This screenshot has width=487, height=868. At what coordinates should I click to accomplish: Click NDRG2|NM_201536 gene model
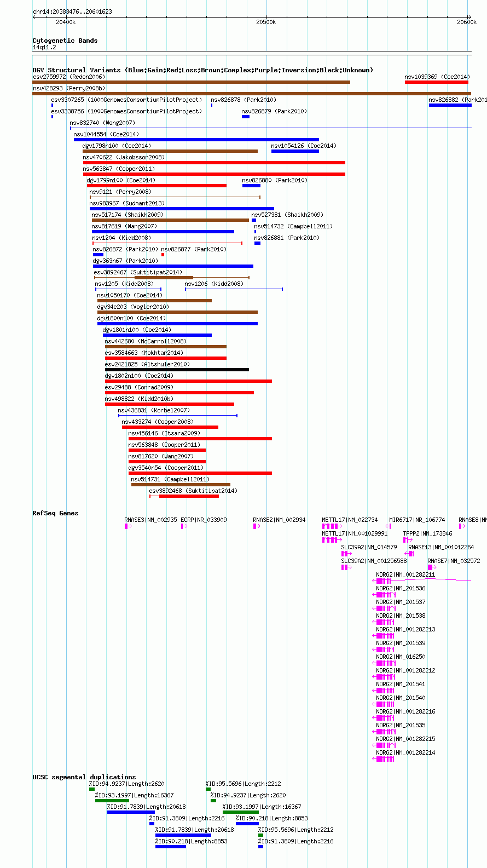tap(385, 595)
